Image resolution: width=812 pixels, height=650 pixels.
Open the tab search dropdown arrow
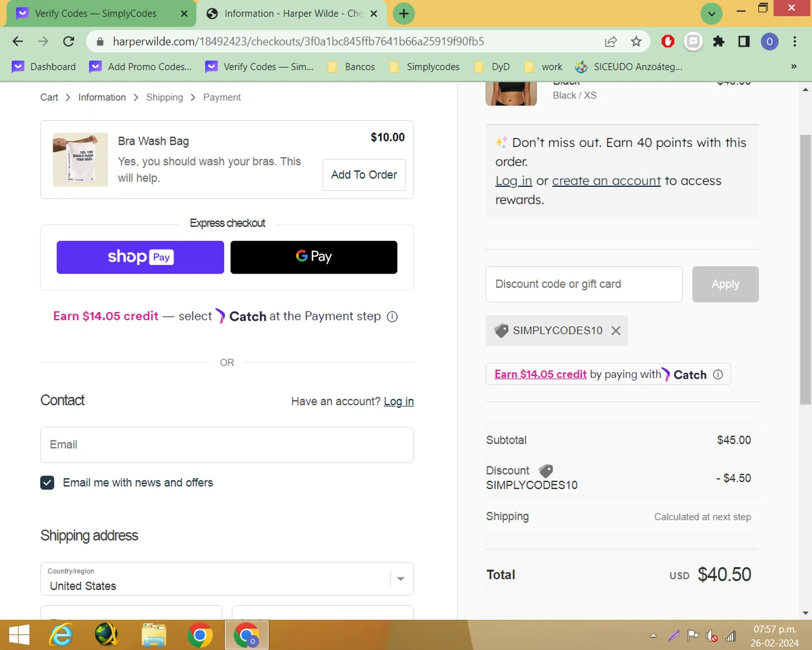[x=711, y=14]
